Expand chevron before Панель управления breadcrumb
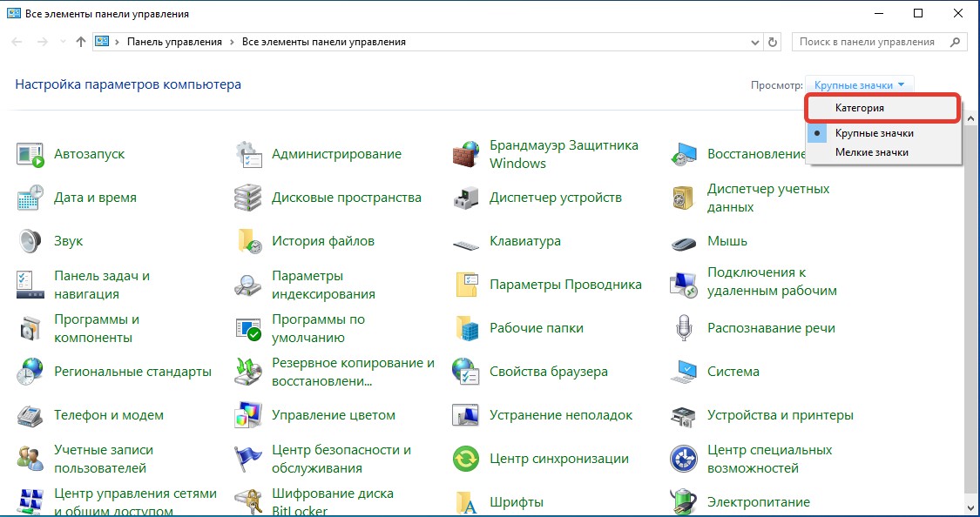980x517 pixels. coord(117,42)
